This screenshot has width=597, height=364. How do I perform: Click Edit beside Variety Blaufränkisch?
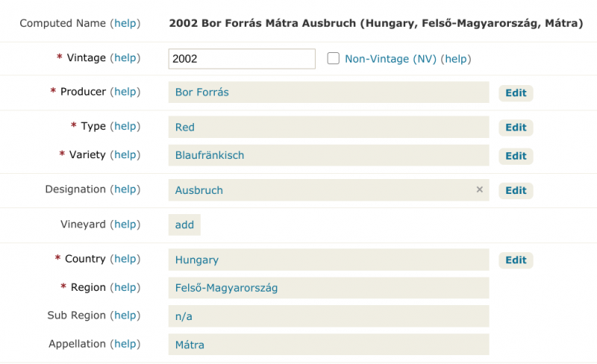516,156
